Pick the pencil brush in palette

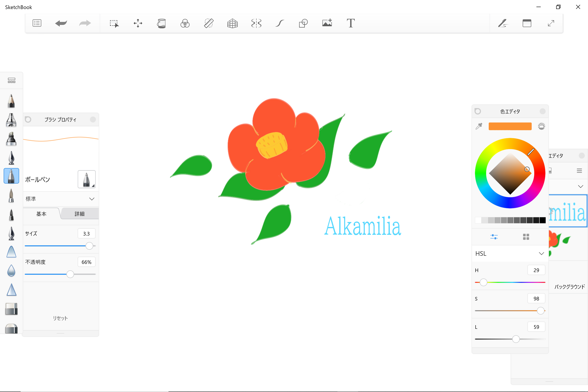click(11, 101)
